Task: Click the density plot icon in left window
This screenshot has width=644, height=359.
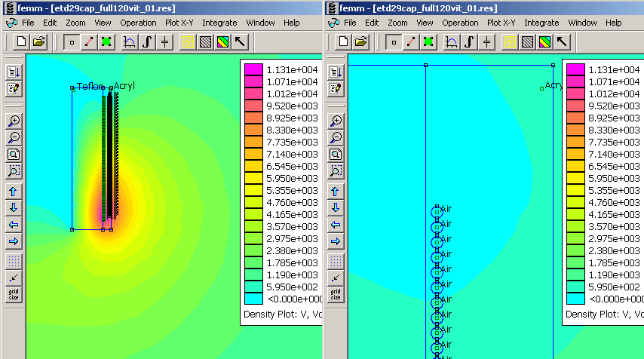Action: point(222,41)
